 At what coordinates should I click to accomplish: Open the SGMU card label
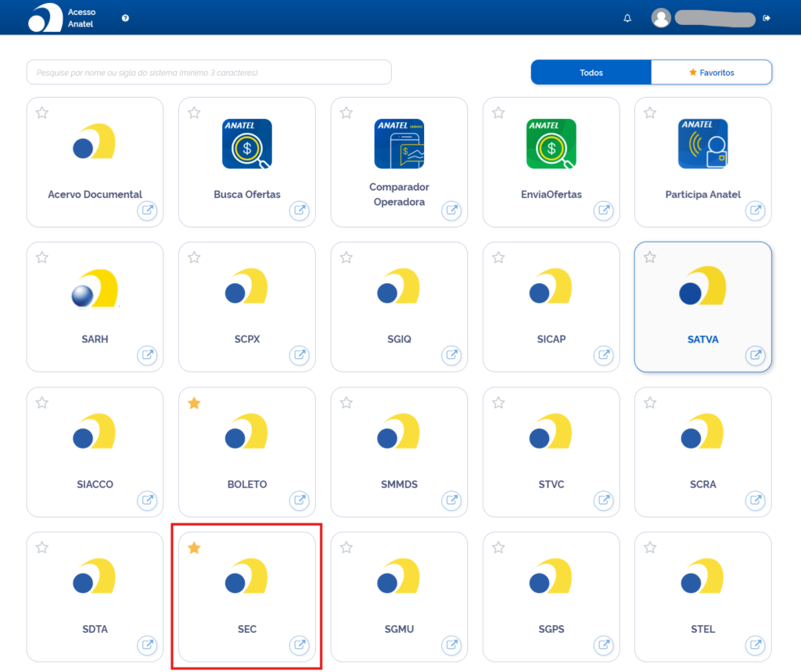click(x=400, y=629)
